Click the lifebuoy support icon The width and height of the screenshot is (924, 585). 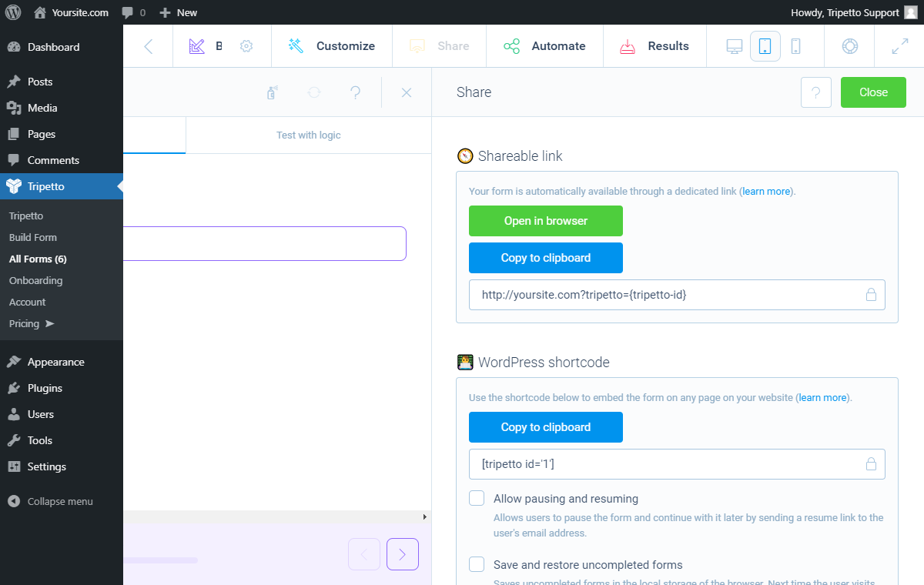(850, 46)
